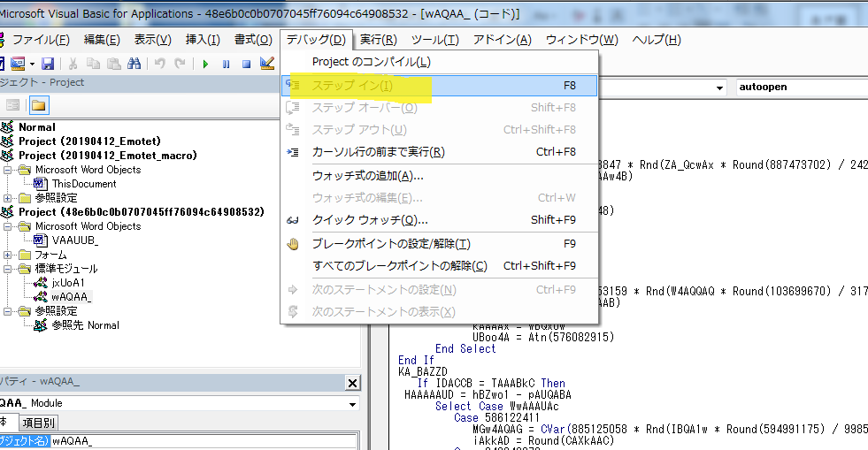
Task: Select module wAQAA_ in tree
Action: pyautogui.click(x=72, y=297)
